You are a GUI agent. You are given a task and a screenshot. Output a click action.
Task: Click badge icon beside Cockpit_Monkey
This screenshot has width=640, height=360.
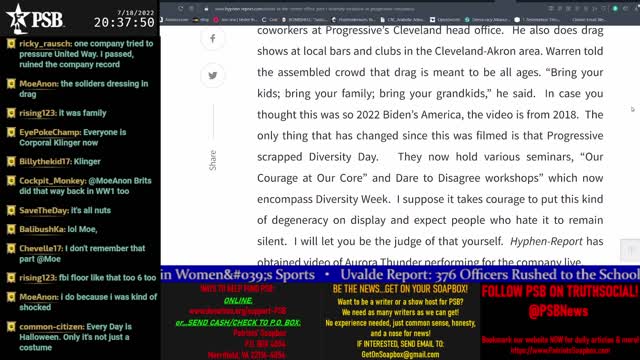(x=11, y=181)
